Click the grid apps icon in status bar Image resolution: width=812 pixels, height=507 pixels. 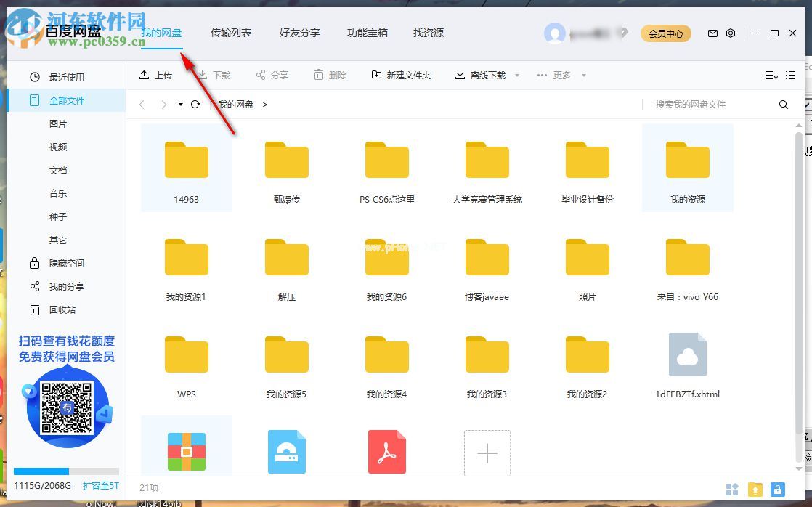pos(732,489)
